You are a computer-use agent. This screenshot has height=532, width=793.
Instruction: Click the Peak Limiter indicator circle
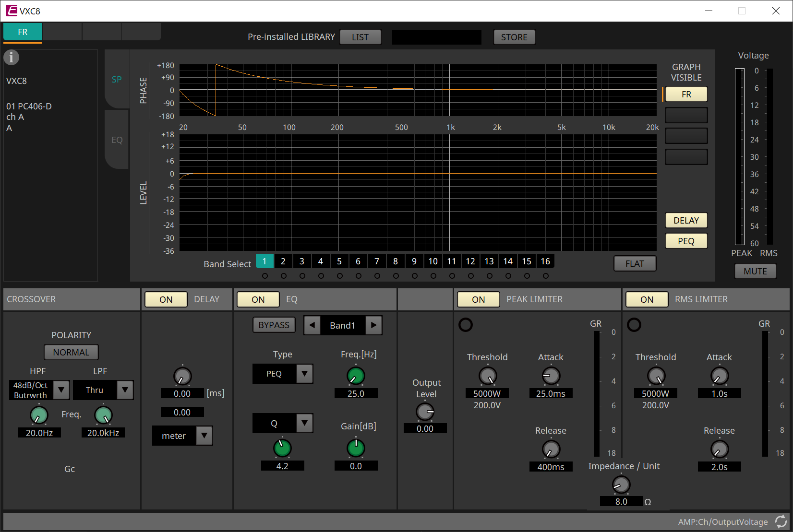[x=466, y=325]
